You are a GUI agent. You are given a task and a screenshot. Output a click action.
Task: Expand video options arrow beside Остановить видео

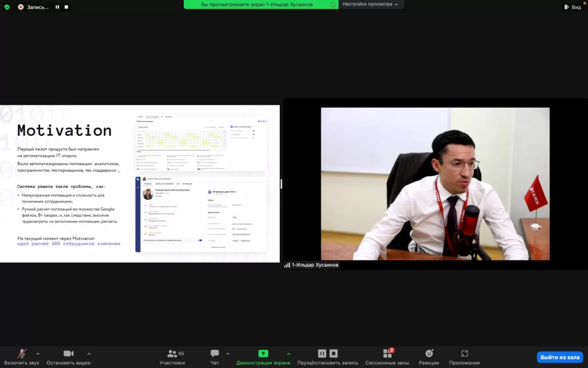89,354
